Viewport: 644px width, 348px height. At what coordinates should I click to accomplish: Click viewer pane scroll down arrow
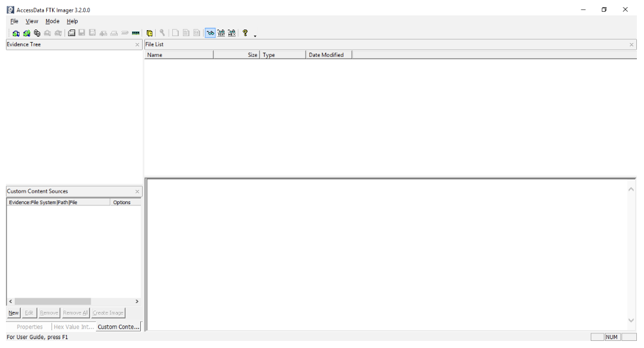point(631,320)
